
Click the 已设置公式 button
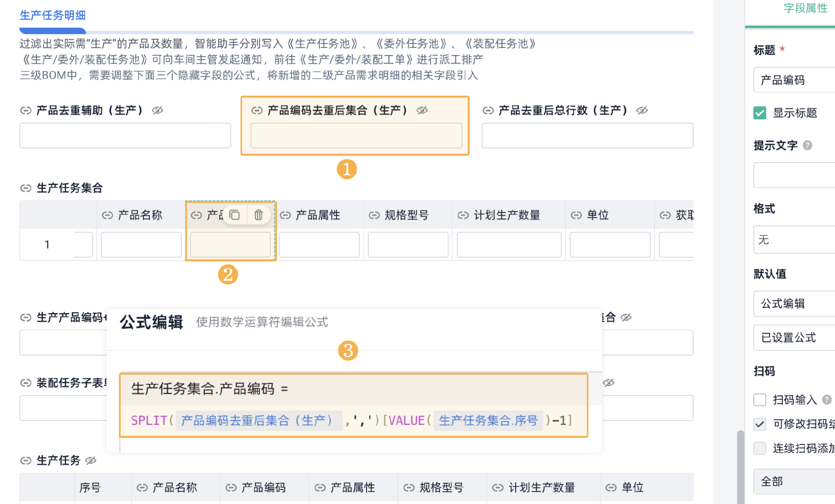[x=794, y=337]
